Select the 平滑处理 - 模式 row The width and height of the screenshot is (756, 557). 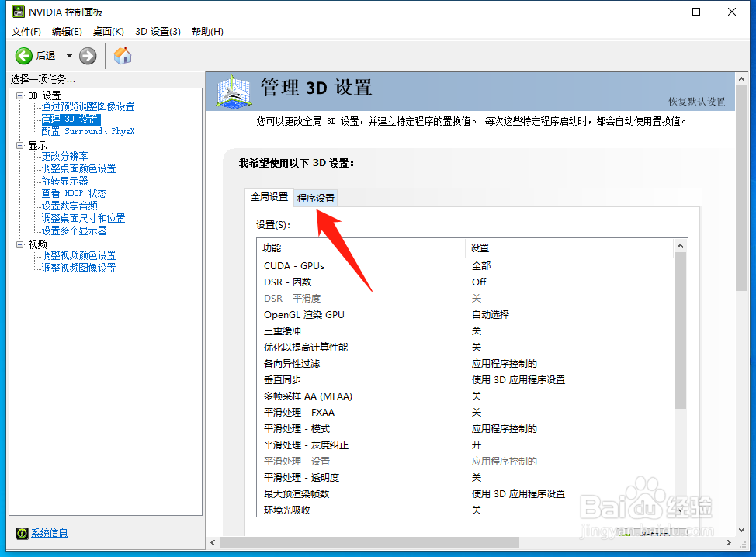(x=466, y=429)
